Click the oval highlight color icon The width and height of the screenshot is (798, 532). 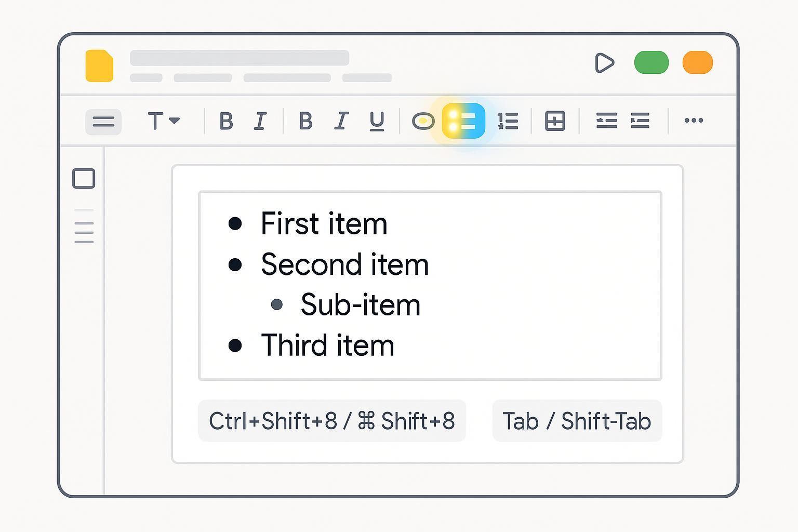click(423, 121)
